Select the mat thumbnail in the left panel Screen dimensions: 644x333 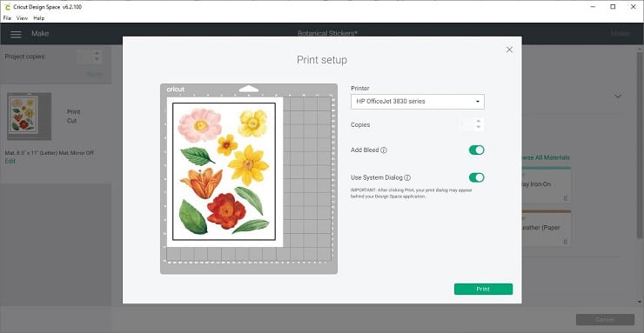pyautogui.click(x=30, y=117)
